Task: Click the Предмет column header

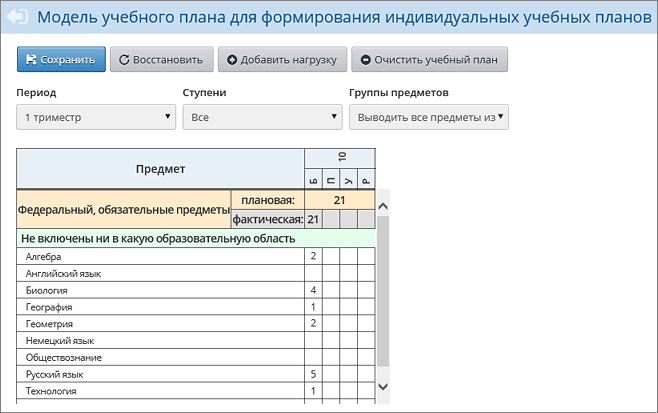Action: (x=160, y=169)
